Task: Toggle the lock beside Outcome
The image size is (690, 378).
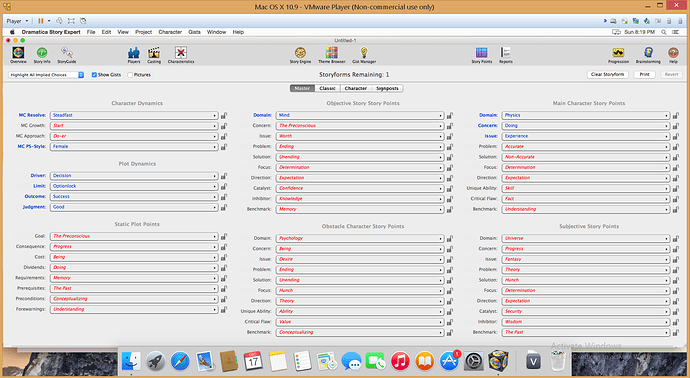Action: click(x=224, y=197)
